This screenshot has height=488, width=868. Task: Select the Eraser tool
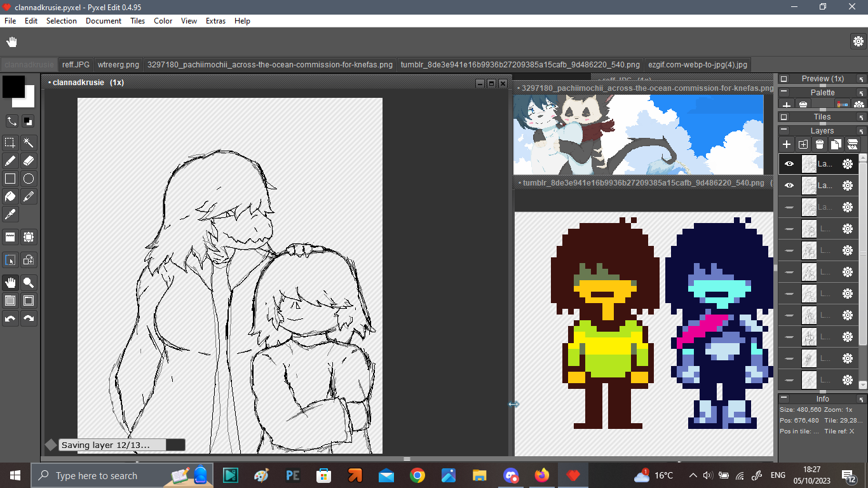click(x=29, y=161)
